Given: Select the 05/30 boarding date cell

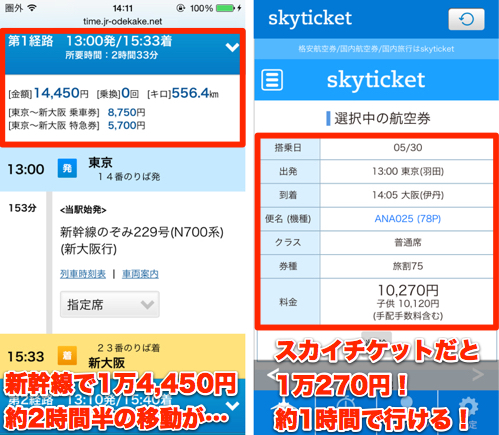Looking at the screenshot, I should point(407,148).
